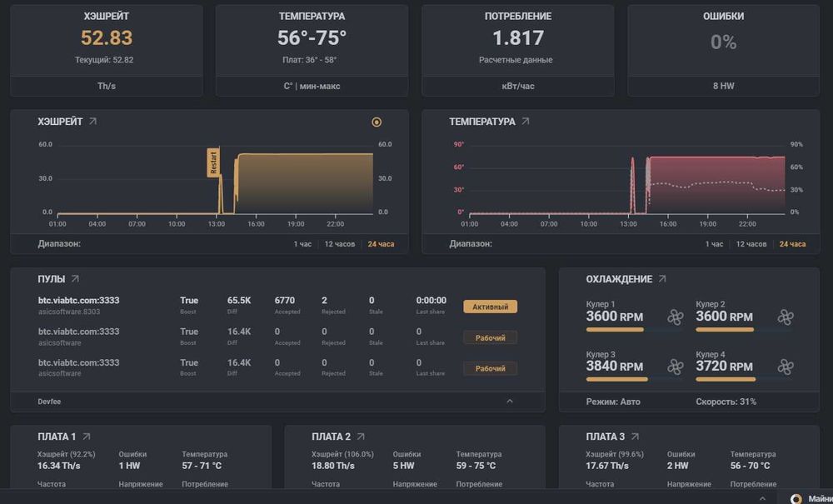Set temperature chart range to 24 часа
833x504 pixels.
(793, 244)
